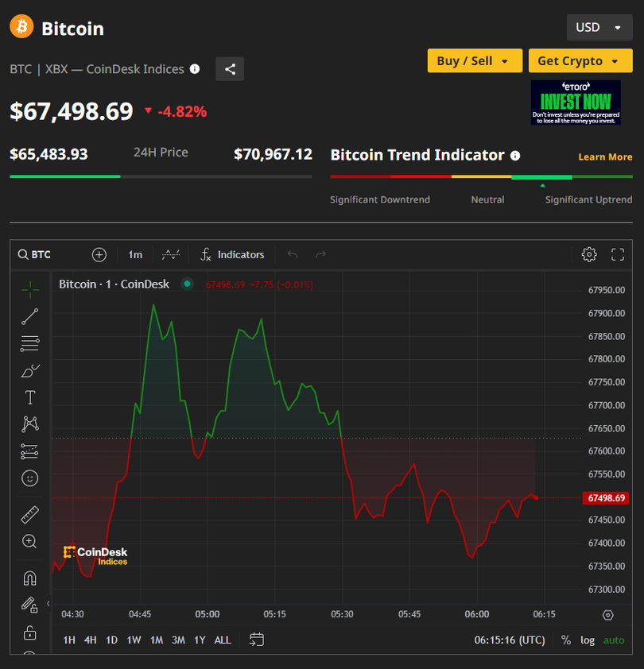Screen dimensions: 644x669
Task: Open the emoji icons tool
Action: 30,478
